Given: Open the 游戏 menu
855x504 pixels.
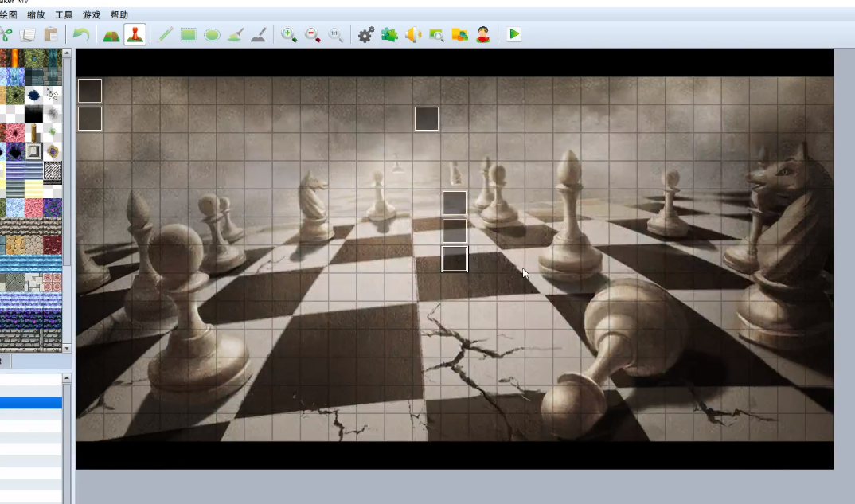Looking at the screenshot, I should click(x=92, y=14).
